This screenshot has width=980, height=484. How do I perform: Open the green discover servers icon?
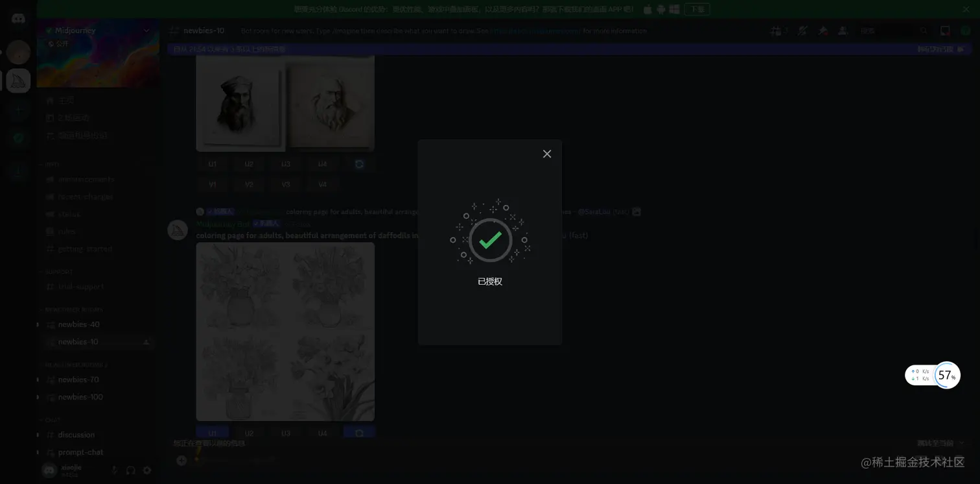click(x=18, y=138)
